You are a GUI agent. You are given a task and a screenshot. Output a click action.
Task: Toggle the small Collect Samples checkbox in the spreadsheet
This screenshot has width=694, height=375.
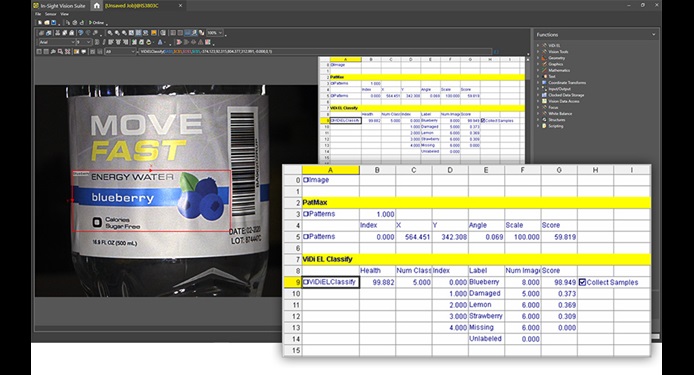(483, 120)
